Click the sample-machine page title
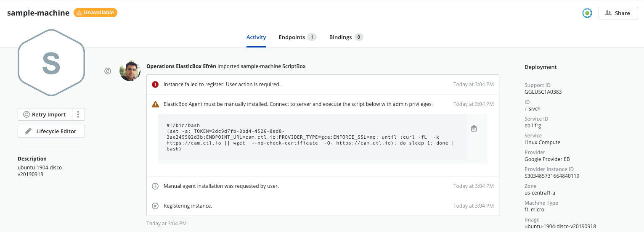This screenshot has height=232, width=644. pyautogui.click(x=38, y=13)
